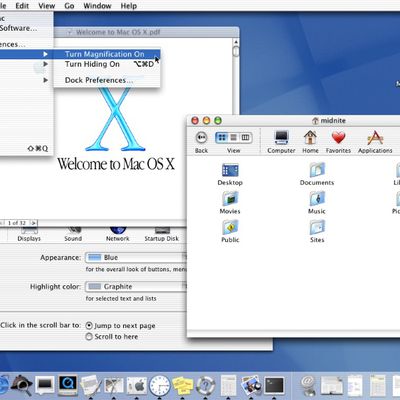
Task: Choose Turn Hiding On
Action: click(107, 64)
